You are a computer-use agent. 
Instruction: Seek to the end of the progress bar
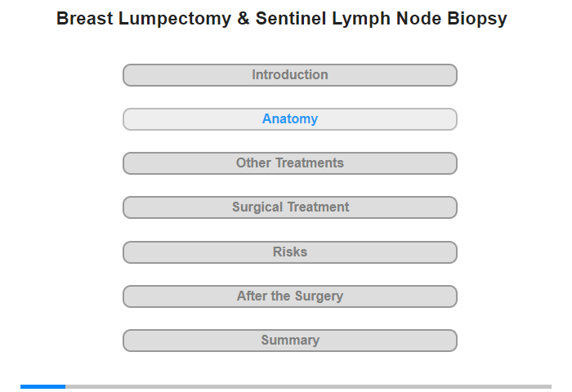coord(550,386)
